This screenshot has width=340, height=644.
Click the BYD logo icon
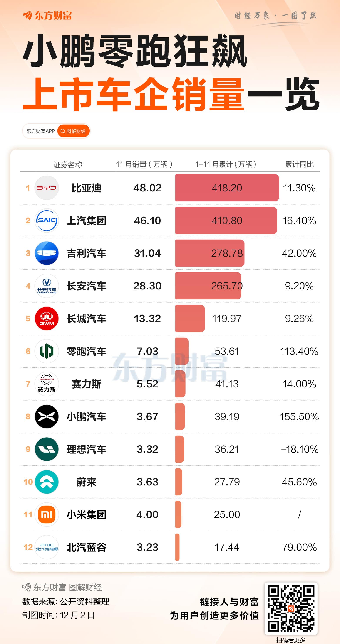pyautogui.click(x=47, y=188)
